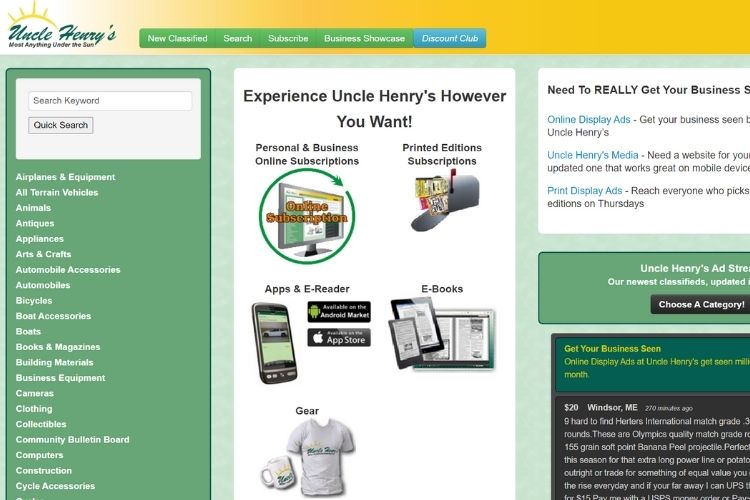Go to the Subscribe nav item
The width and height of the screenshot is (750, 500).
pyautogui.click(x=288, y=38)
